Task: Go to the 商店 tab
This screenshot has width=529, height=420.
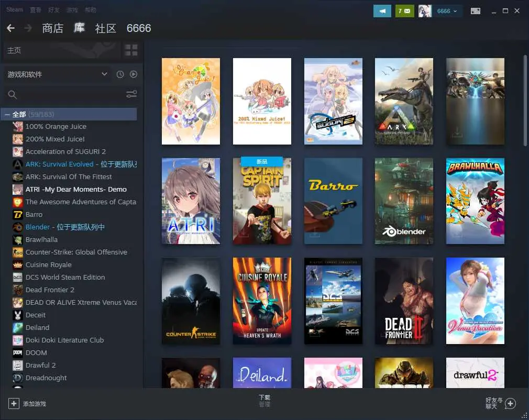Action: (x=52, y=28)
